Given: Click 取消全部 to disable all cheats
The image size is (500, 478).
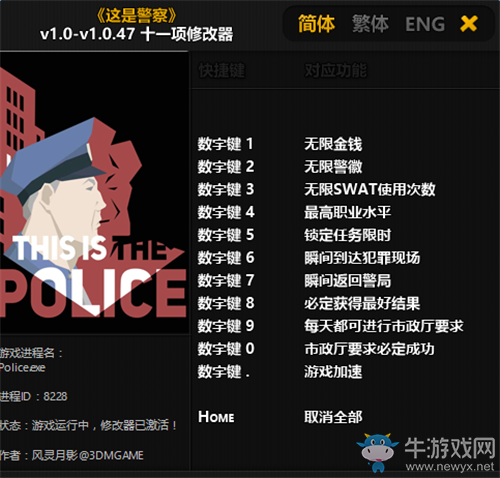Looking at the screenshot, I should [x=333, y=417].
